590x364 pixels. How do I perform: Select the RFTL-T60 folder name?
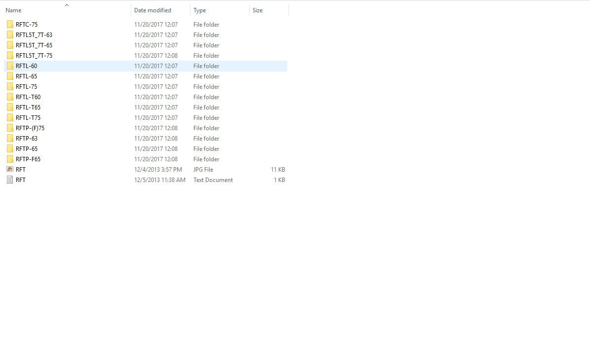pyautogui.click(x=28, y=97)
